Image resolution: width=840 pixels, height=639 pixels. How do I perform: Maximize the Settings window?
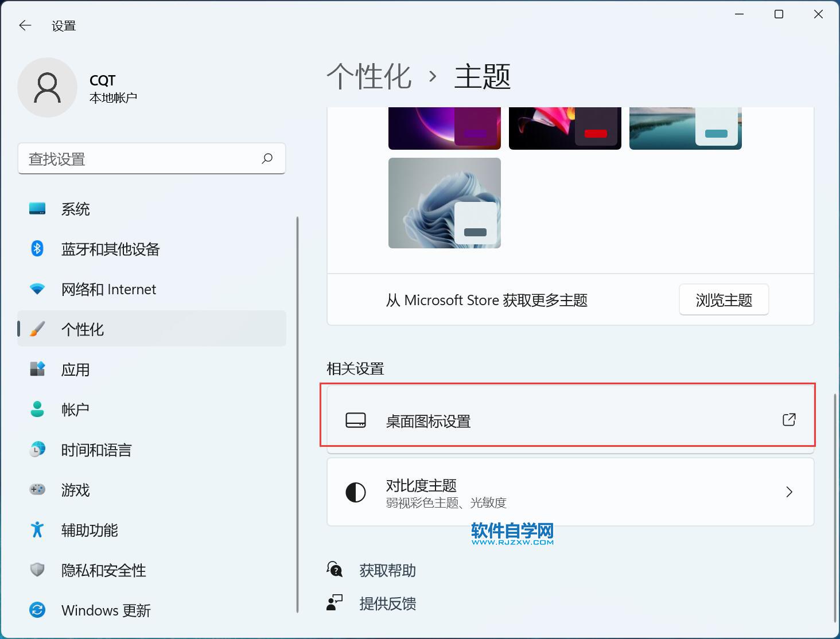coord(779,14)
